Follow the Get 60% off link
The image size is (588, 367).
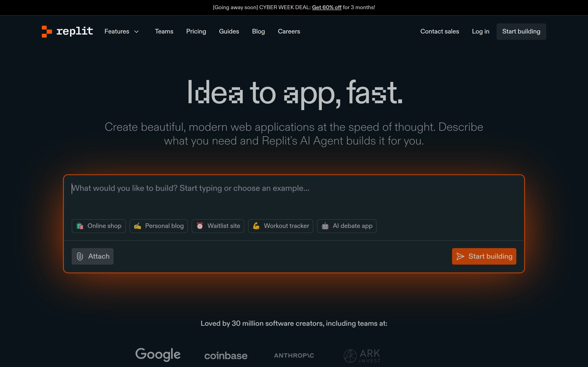[x=326, y=8]
